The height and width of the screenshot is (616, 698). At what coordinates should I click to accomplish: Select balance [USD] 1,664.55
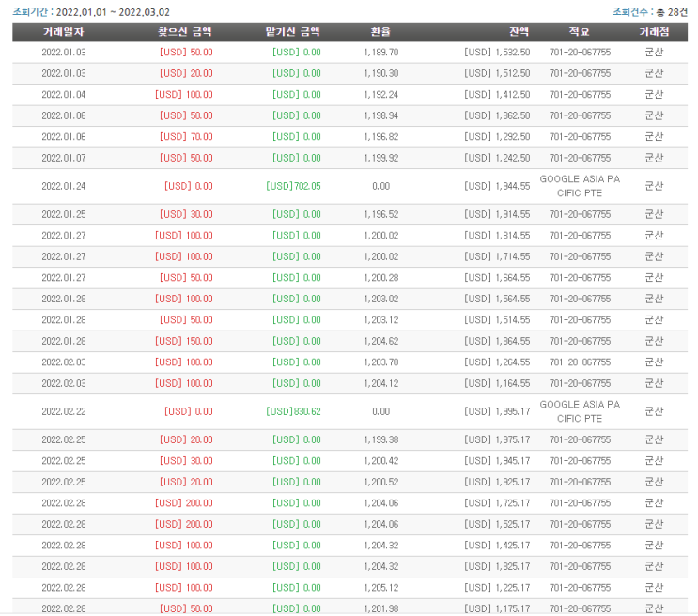(497, 278)
